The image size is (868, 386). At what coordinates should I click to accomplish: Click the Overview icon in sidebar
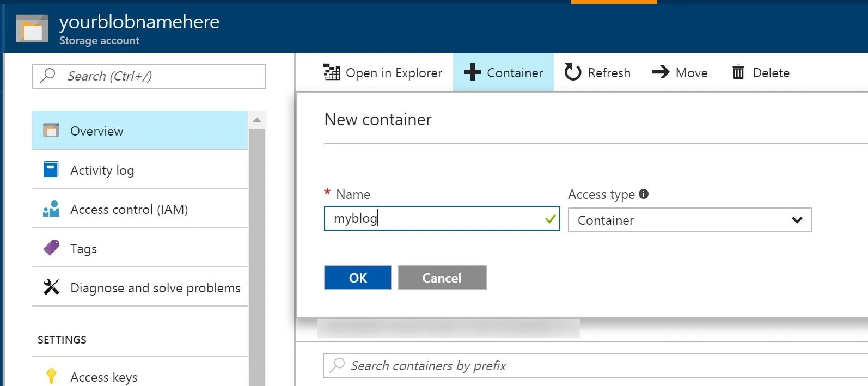point(51,130)
